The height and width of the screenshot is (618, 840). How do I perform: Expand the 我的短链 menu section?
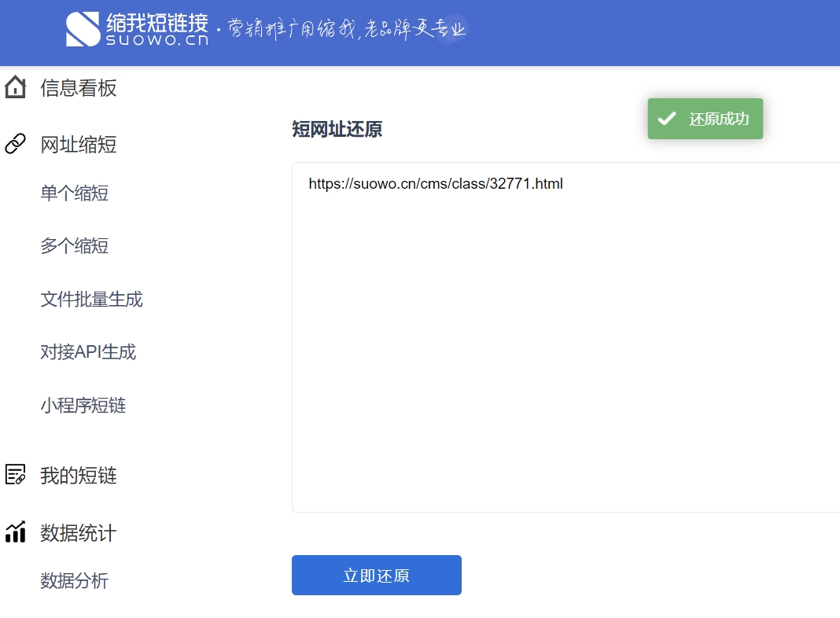click(x=79, y=476)
